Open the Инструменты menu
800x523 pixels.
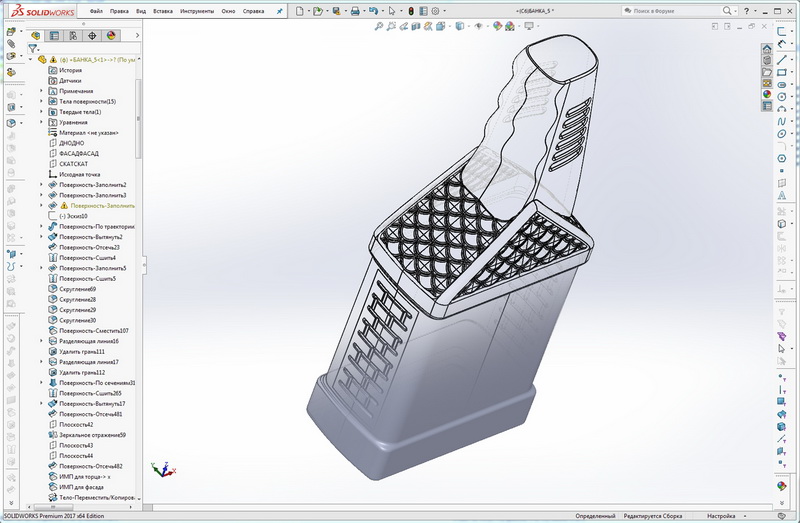197,11
